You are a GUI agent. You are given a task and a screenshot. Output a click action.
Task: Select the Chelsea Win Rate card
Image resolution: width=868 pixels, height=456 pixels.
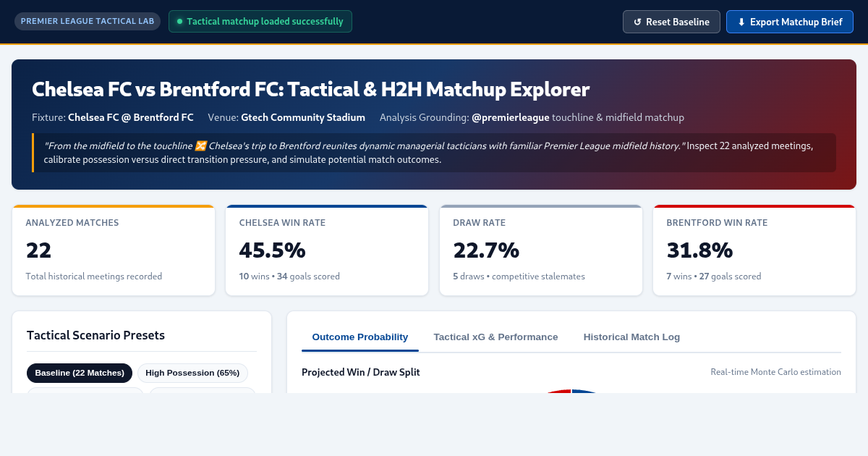pos(327,250)
